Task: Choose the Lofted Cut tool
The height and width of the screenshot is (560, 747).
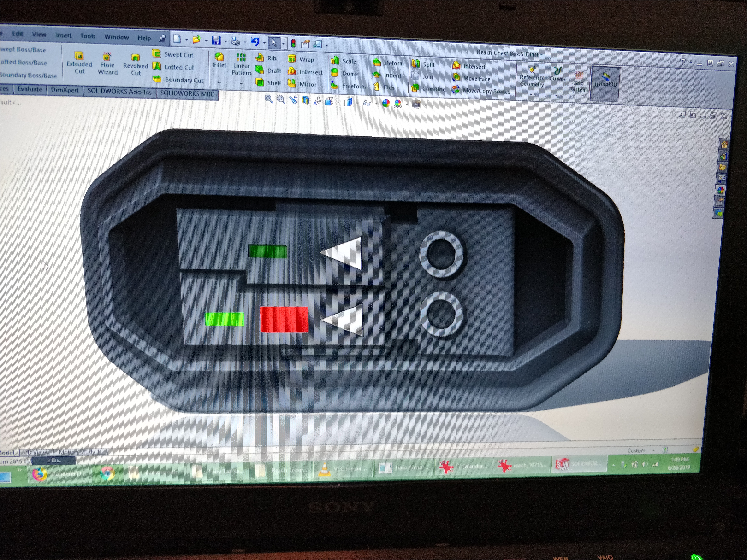Action: [173, 67]
